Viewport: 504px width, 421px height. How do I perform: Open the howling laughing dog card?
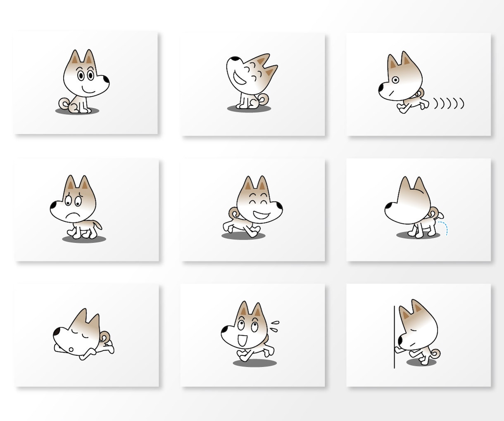(x=253, y=84)
